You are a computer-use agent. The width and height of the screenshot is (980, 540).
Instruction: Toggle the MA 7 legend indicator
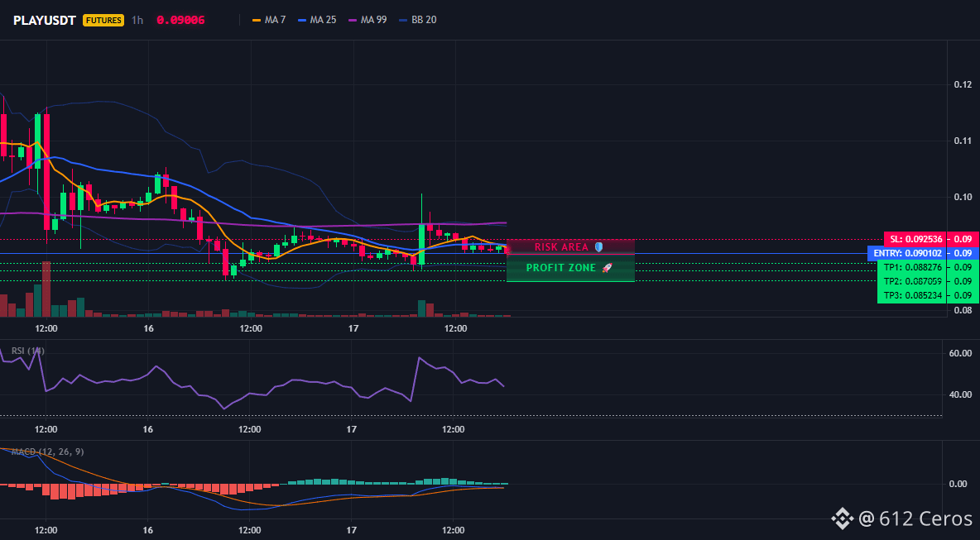tap(269, 20)
